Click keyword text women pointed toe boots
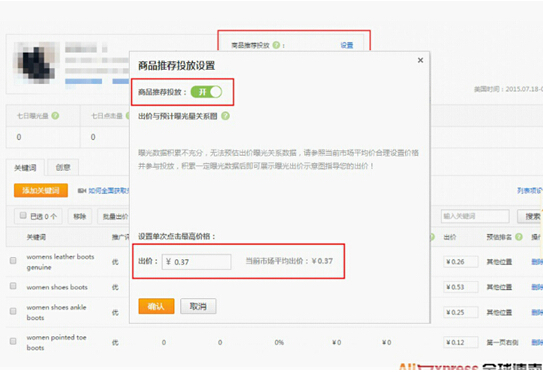The width and height of the screenshot is (543, 372). pos(56,343)
